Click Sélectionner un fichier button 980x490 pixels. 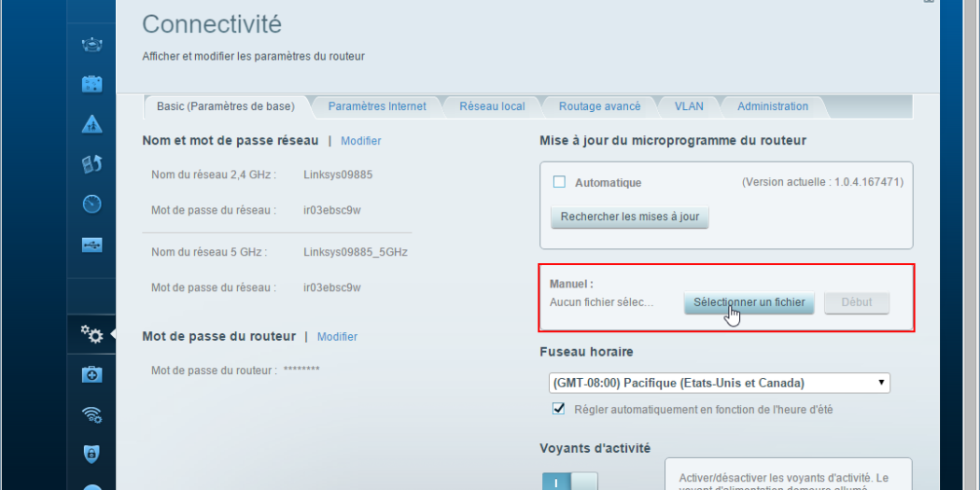coord(749,302)
